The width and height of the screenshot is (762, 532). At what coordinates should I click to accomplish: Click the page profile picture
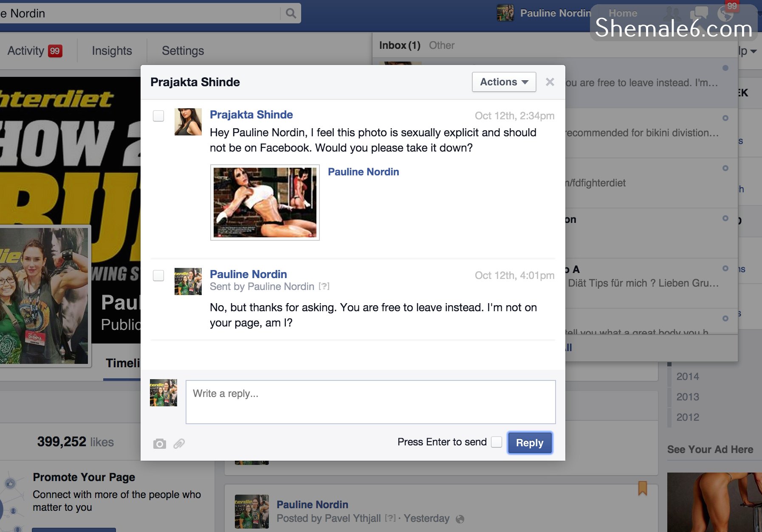[44, 296]
